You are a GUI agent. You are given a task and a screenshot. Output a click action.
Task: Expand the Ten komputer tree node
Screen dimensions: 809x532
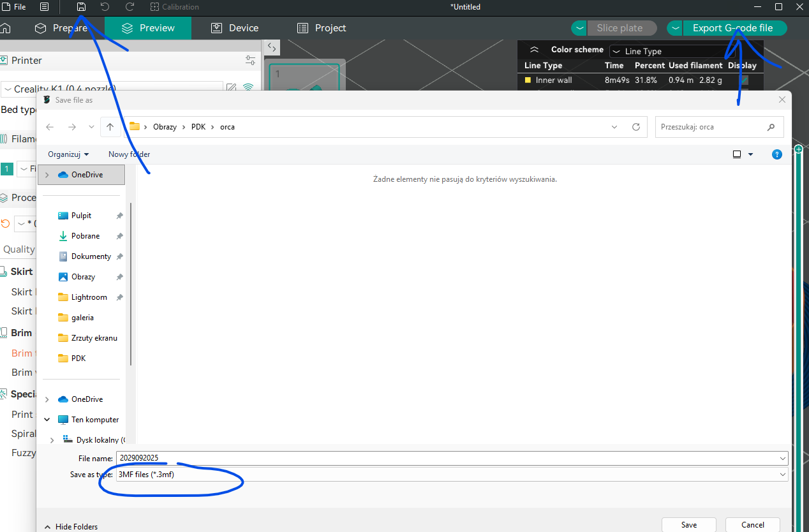click(47, 420)
